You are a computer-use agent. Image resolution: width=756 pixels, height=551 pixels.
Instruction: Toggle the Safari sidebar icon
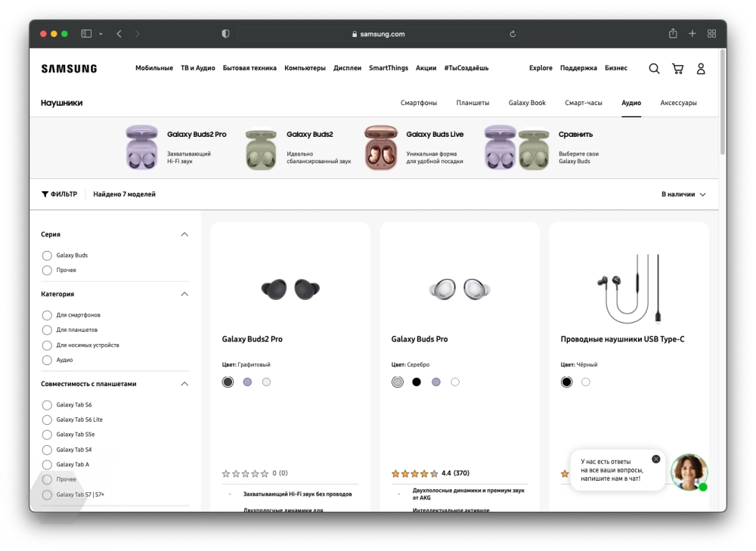[x=86, y=34]
